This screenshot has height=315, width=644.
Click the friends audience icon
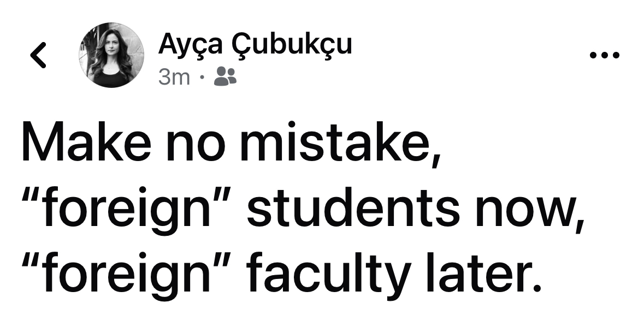(x=225, y=77)
